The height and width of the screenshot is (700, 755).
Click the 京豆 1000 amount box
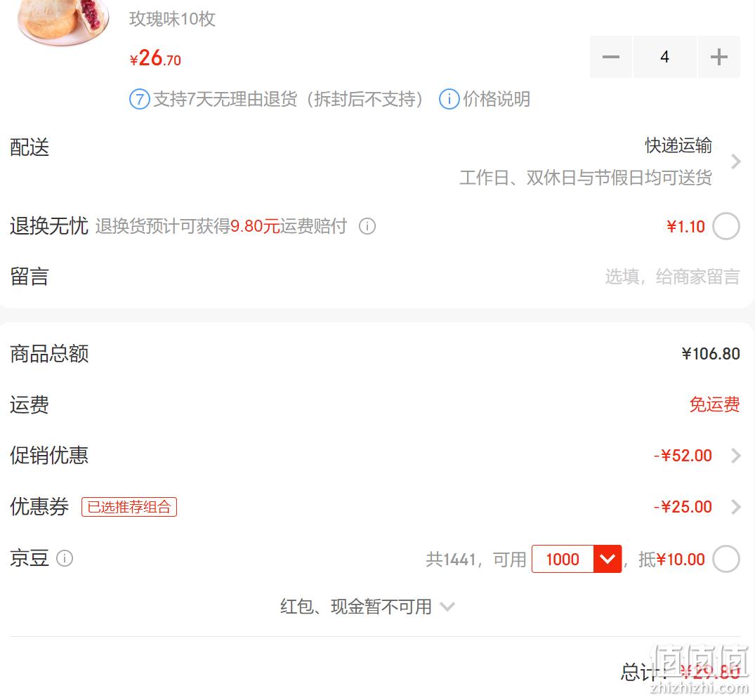coord(563,559)
